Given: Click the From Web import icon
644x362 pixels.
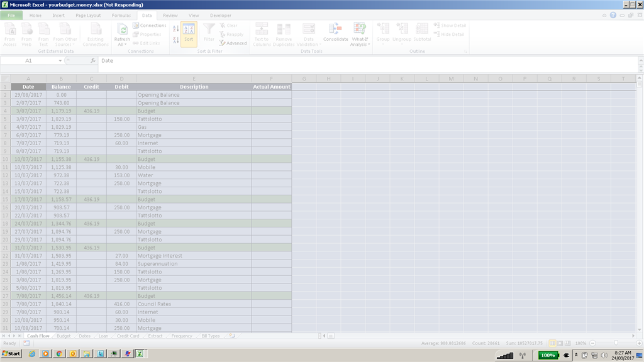Looking at the screenshot, I should click(26, 35).
